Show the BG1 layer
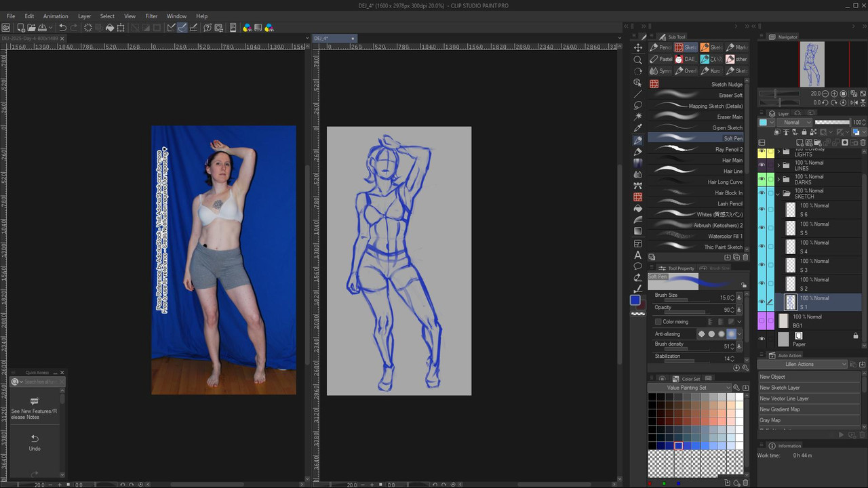 (762, 321)
